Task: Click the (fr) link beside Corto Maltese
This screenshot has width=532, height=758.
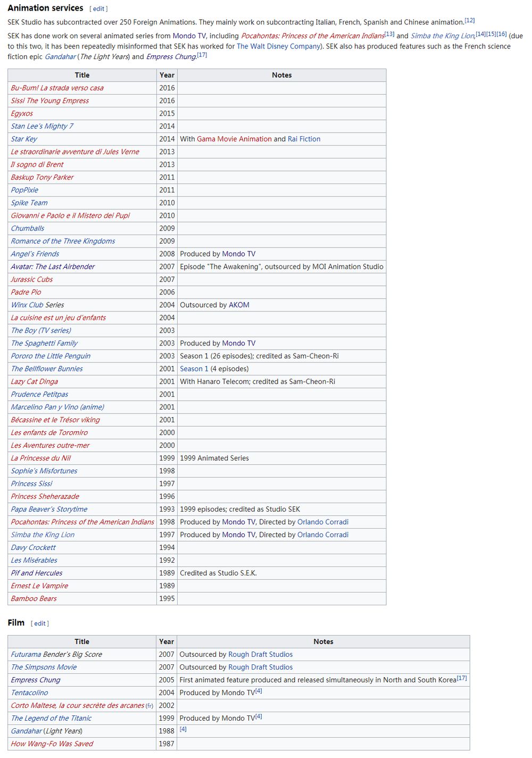Action: click(x=149, y=706)
